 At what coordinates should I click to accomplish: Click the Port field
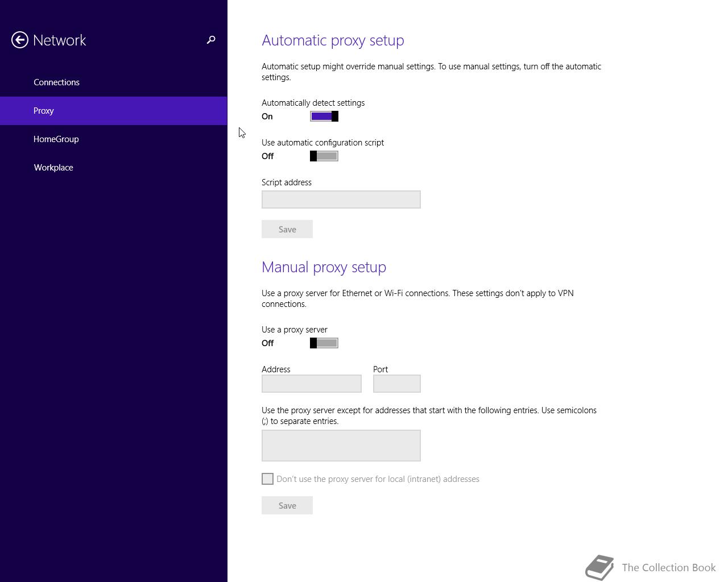397,384
